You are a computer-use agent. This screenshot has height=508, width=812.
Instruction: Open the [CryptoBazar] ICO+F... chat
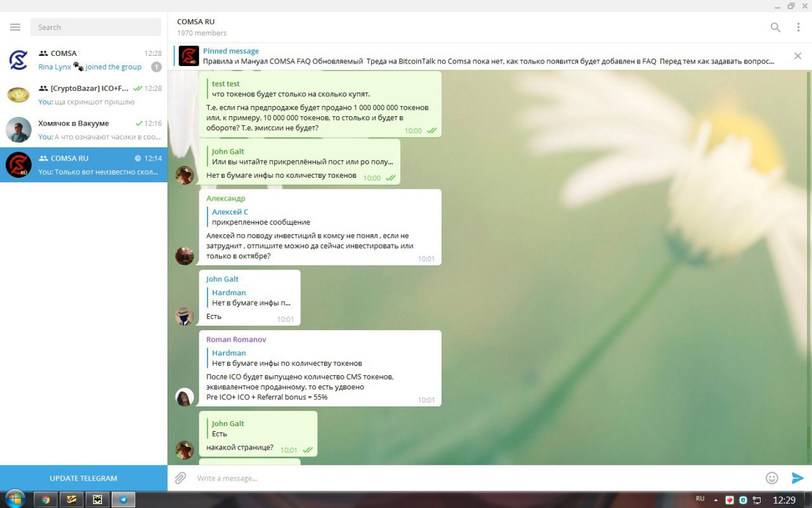coord(84,95)
